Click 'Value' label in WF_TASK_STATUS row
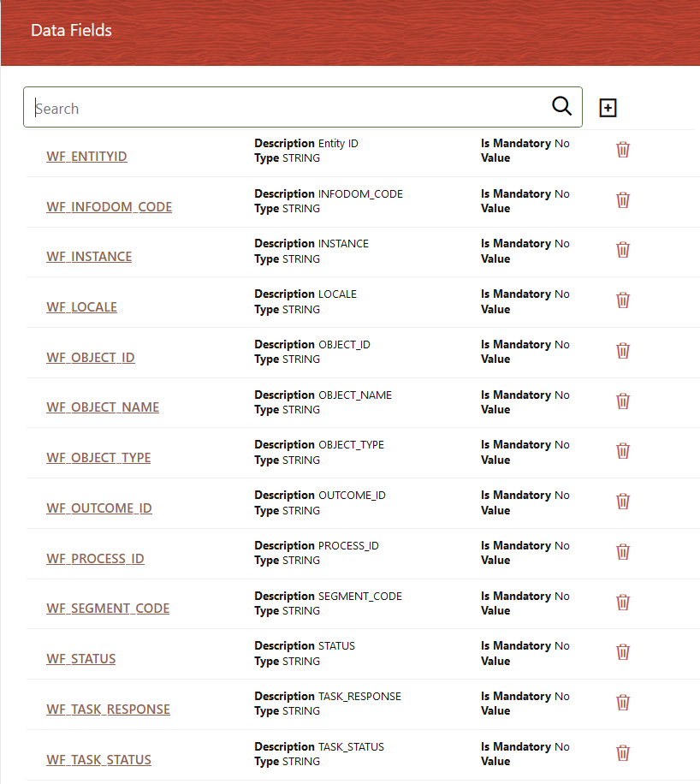The width and height of the screenshot is (700, 784). pyautogui.click(x=495, y=762)
